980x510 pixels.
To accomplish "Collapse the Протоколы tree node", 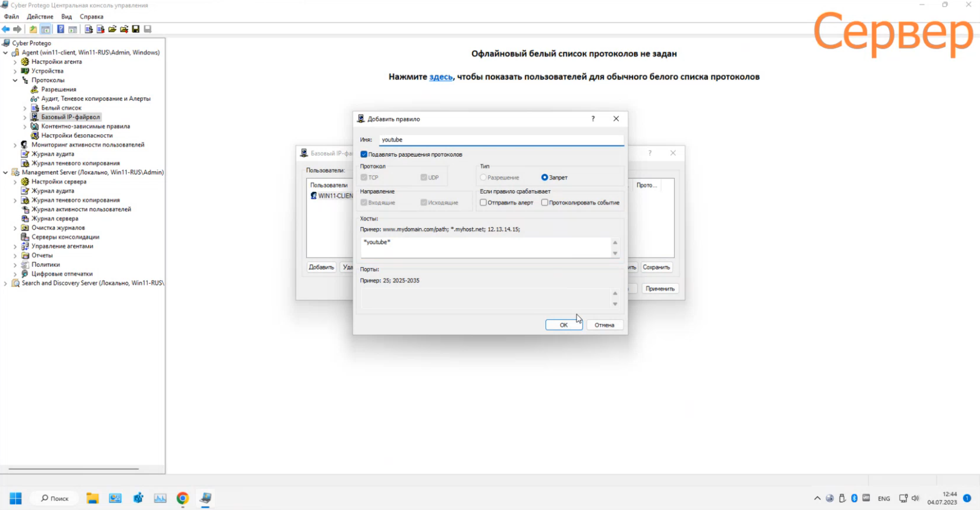I will click(15, 80).
